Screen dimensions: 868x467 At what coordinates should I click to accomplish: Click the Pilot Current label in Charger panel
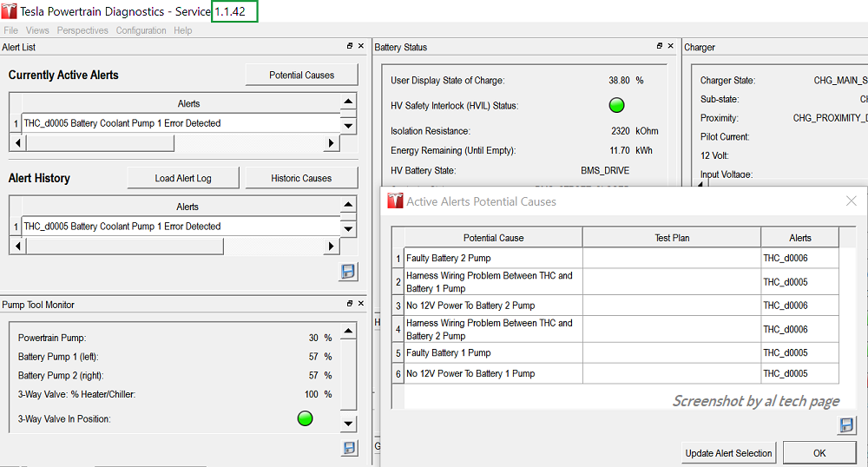[725, 136]
